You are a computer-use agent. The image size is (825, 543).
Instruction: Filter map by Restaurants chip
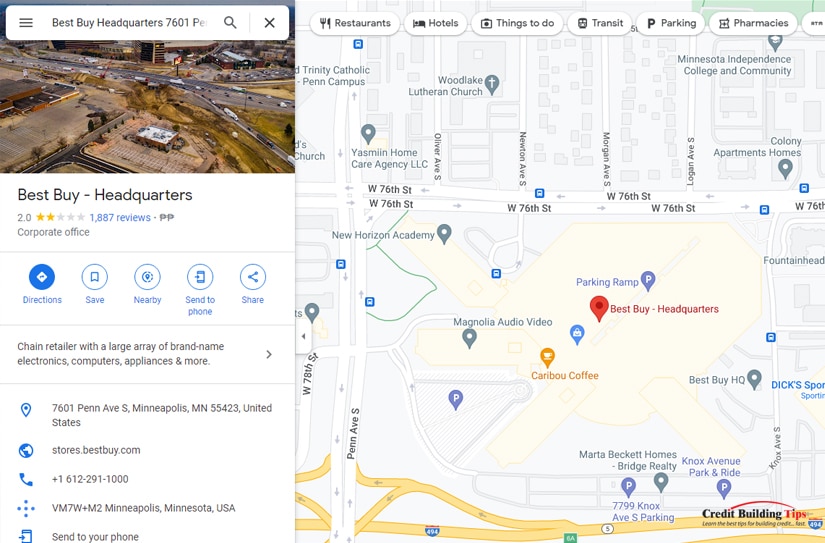[355, 23]
